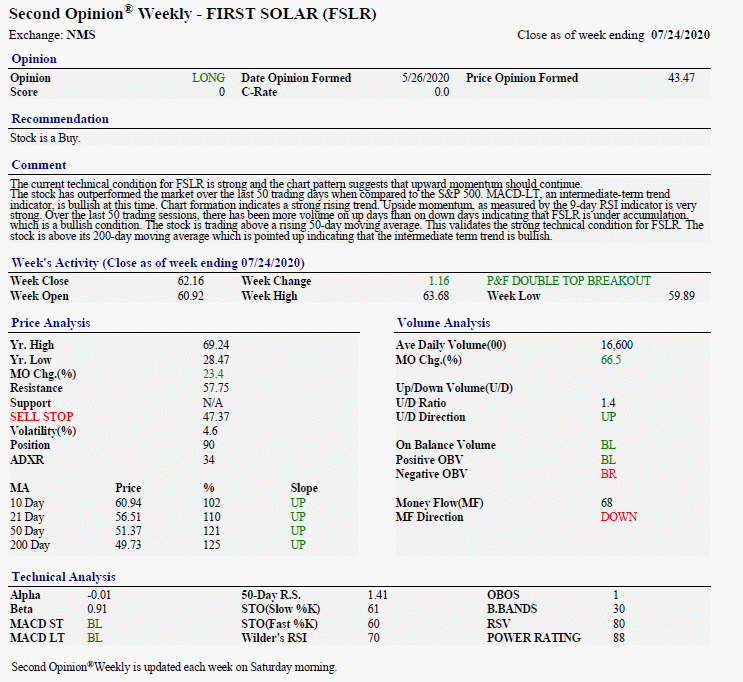Click the 'Comment' section heading

point(39,165)
